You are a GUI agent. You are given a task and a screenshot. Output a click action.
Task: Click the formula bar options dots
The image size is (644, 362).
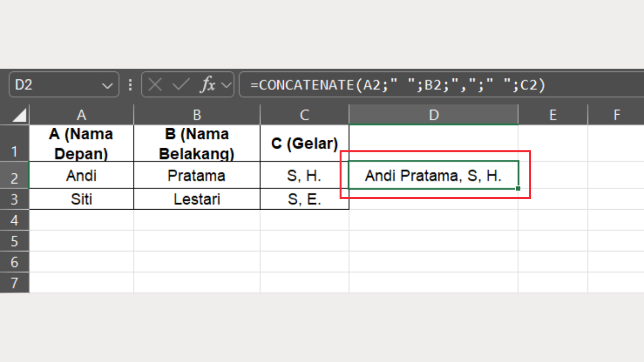click(130, 85)
